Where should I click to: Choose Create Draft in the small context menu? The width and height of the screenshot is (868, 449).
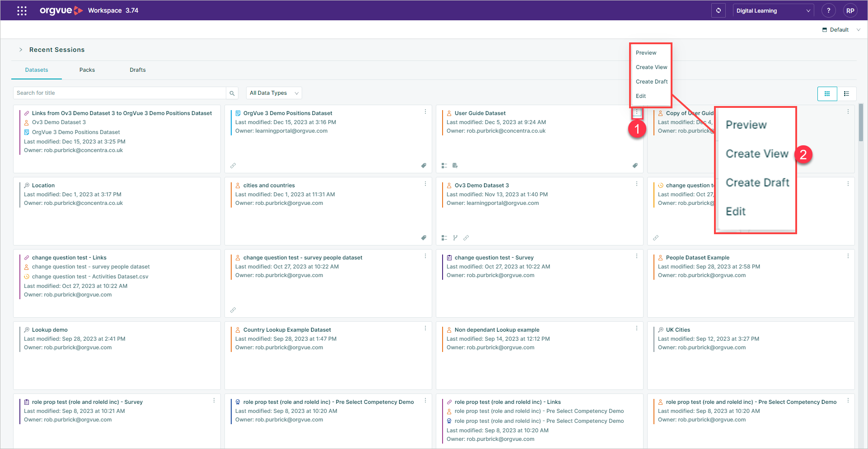[652, 82]
